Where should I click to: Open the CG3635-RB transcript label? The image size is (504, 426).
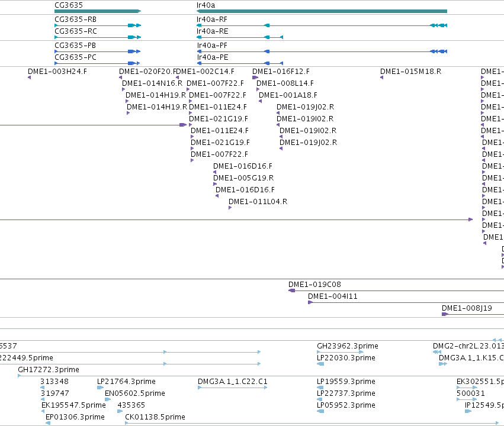[x=76, y=20]
